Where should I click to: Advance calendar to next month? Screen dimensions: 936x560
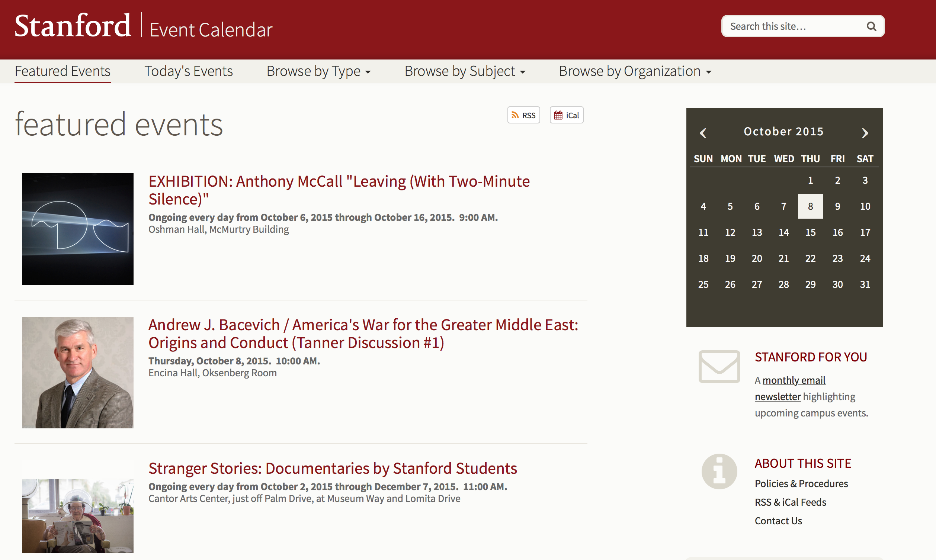click(x=865, y=133)
